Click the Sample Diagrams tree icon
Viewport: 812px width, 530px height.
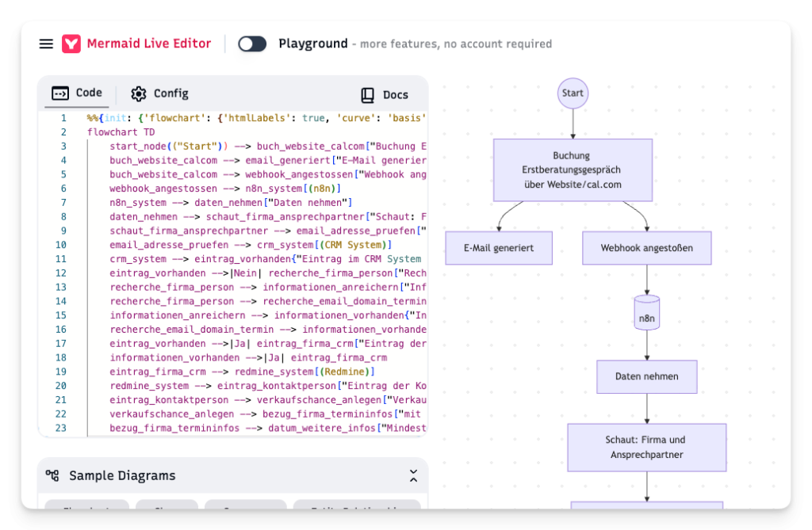click(52, 476)
